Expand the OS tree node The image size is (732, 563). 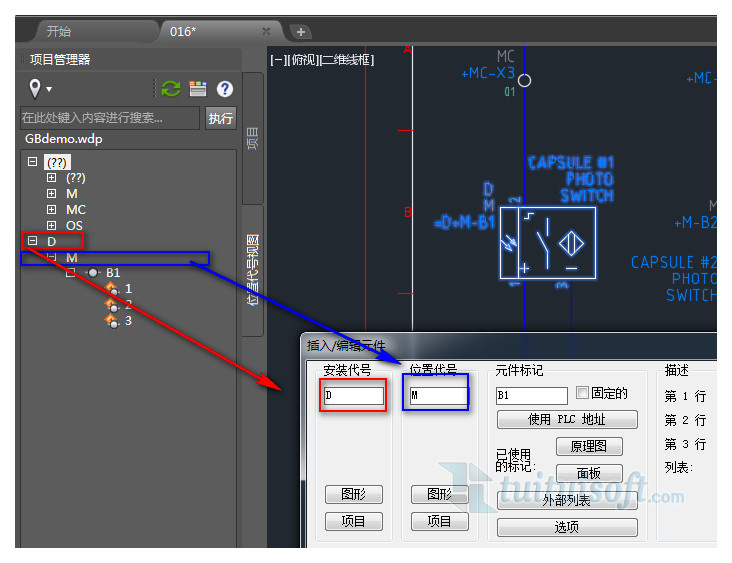click(x=52, y=226)
